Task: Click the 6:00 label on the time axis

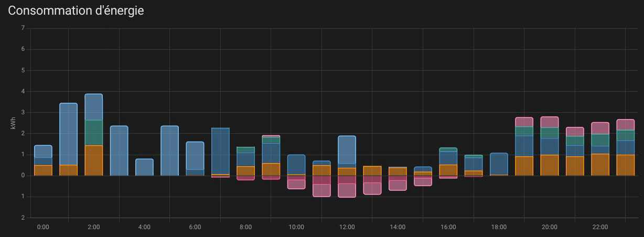Action: [195, 227]
